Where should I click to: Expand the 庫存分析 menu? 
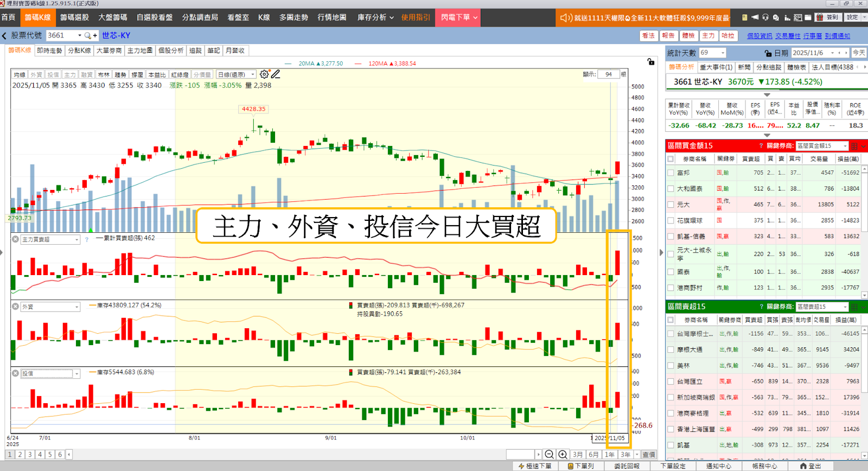(x=375, y=17)
